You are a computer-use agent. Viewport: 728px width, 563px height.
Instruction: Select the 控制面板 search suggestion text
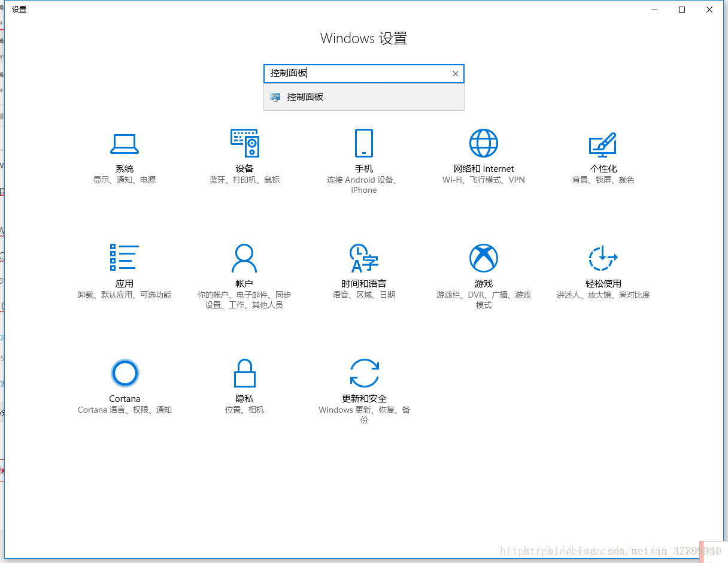point(305,97)
